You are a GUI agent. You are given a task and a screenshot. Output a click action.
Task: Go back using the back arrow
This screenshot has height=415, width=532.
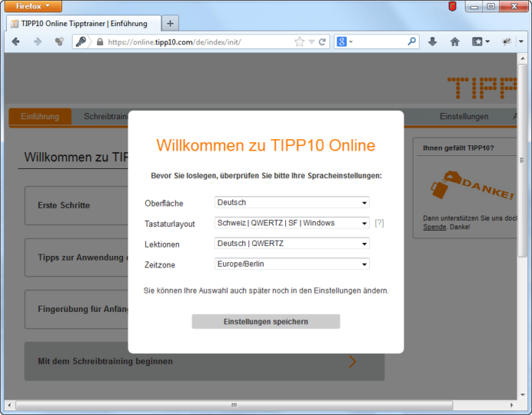tap(15, 42)
